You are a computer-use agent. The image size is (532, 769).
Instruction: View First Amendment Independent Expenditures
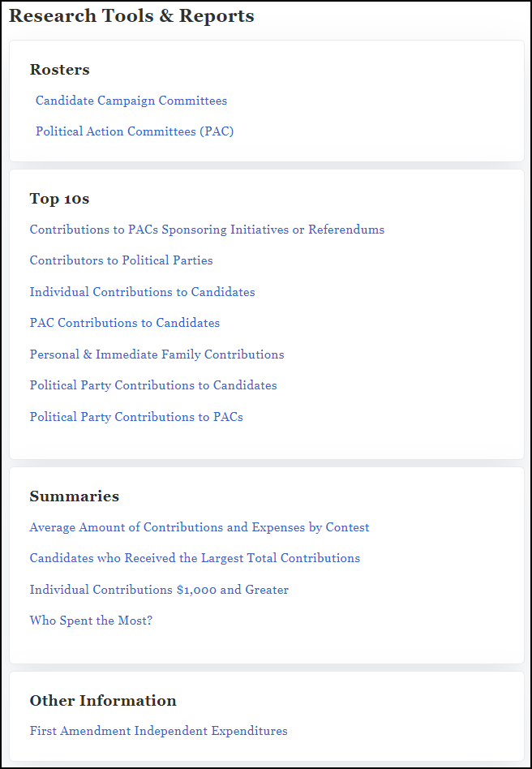click(158, 731)
